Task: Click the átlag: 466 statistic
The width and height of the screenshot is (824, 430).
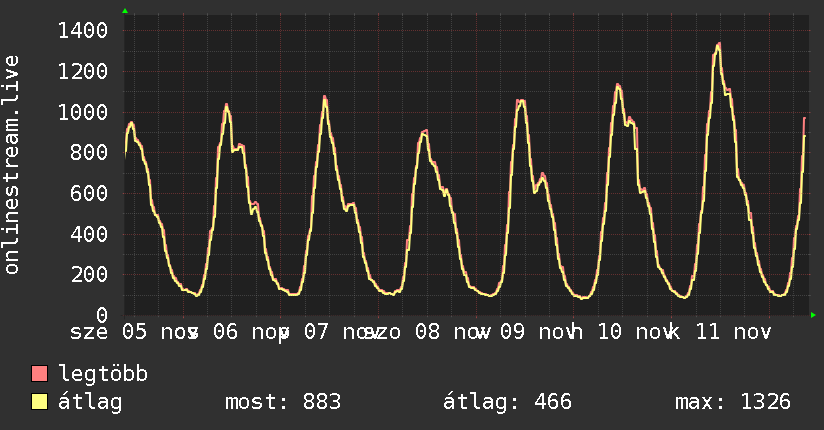Action: point(507,403)
